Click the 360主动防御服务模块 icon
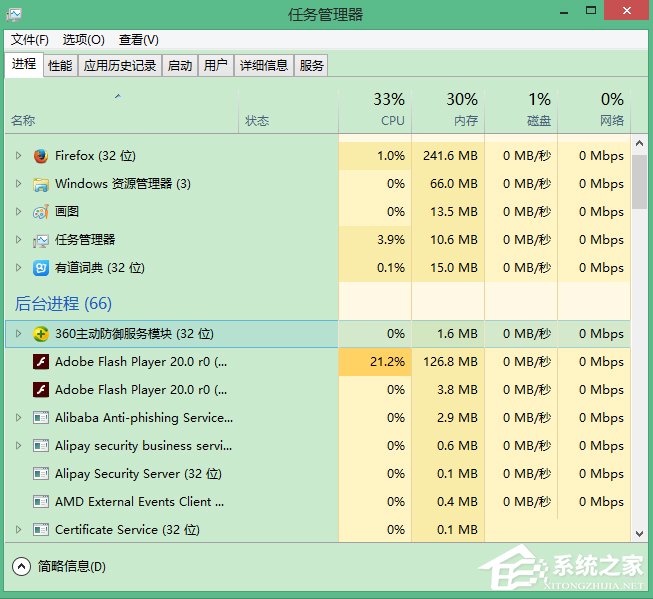This screenshot has height=599, width=653. (x=41, y=334)
